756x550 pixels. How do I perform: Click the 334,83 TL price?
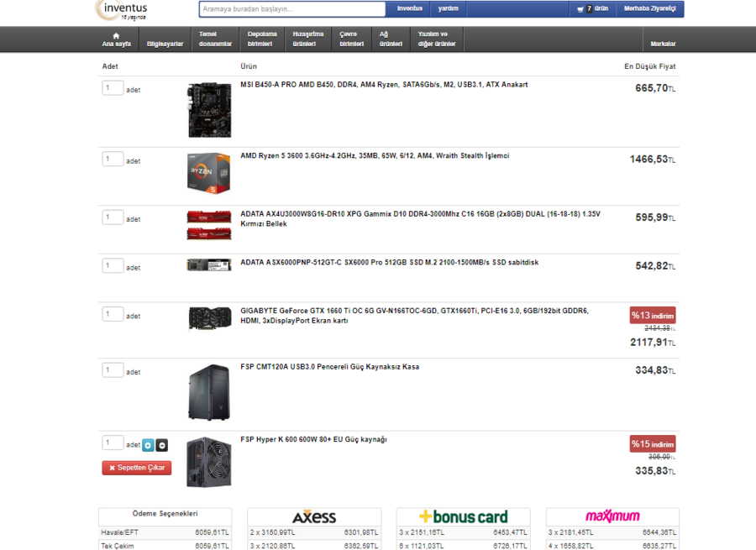(654, 370)
